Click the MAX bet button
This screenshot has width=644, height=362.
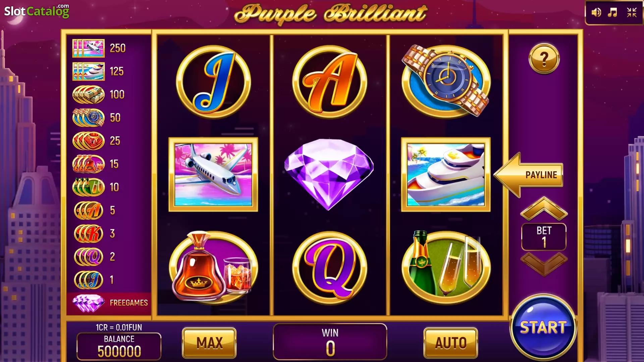(x=209, y=343)
